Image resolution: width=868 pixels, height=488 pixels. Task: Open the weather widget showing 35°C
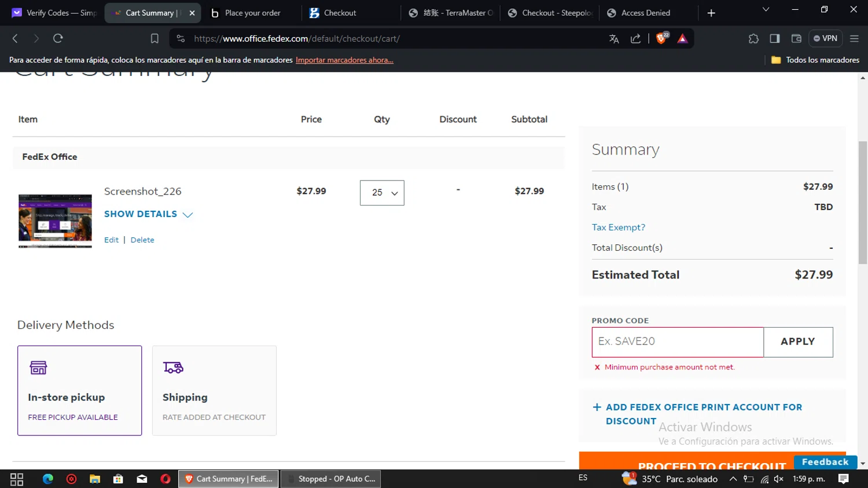click(670, 479)
